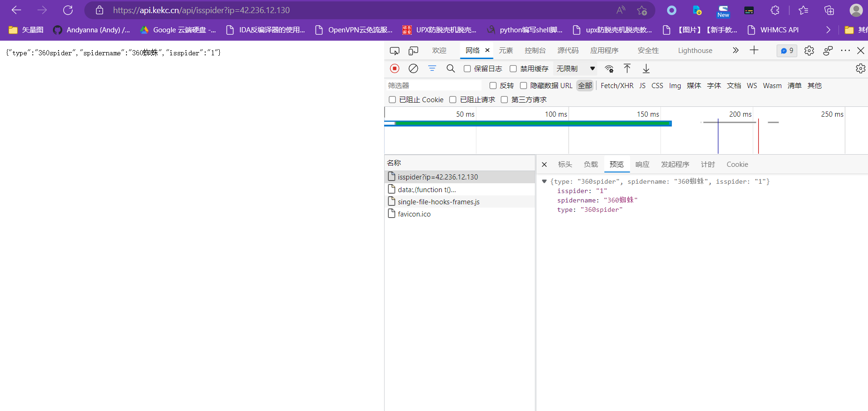868x411 pixels.
Task: Collapse the JSON preview object triangle
Action: point(544,181)
